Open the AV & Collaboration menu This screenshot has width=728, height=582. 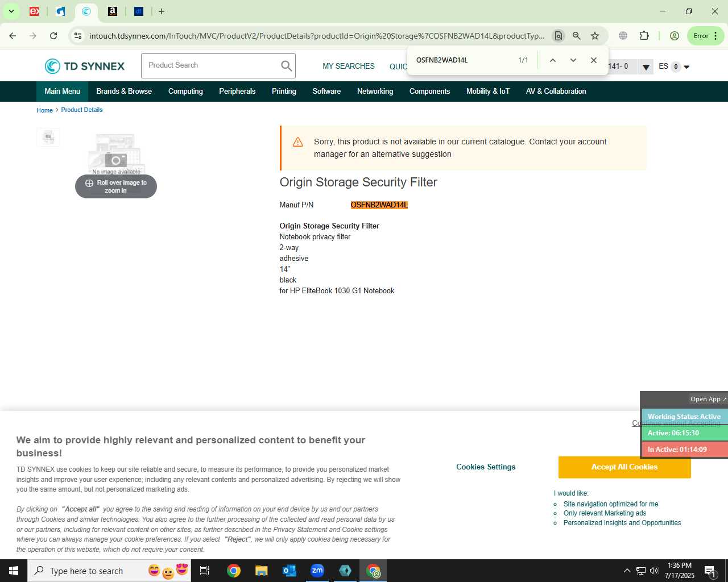click(556, 92)
